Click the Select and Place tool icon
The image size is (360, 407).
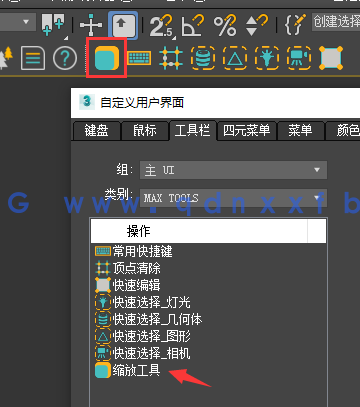click(54, 25)
